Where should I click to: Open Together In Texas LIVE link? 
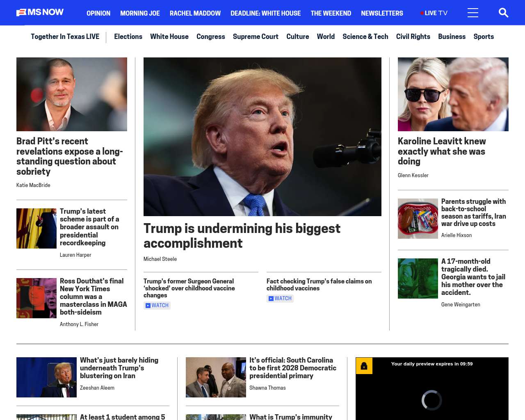click(65, 37)
